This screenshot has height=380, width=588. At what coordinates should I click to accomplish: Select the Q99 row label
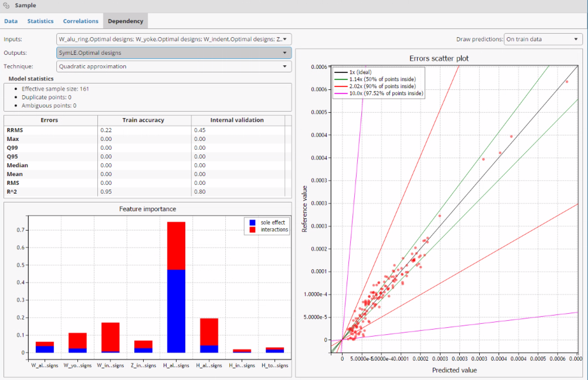click(x=12, y=148)
